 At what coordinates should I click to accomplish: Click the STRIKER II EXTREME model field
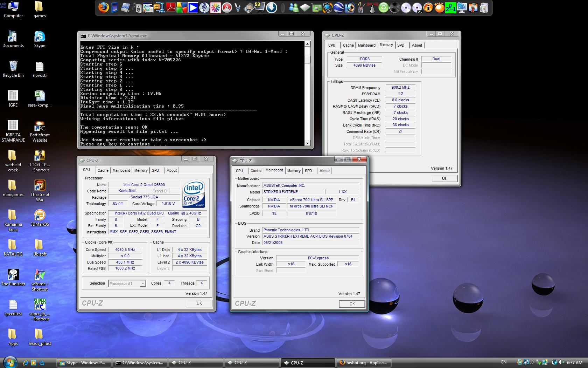tap(293, 192)
